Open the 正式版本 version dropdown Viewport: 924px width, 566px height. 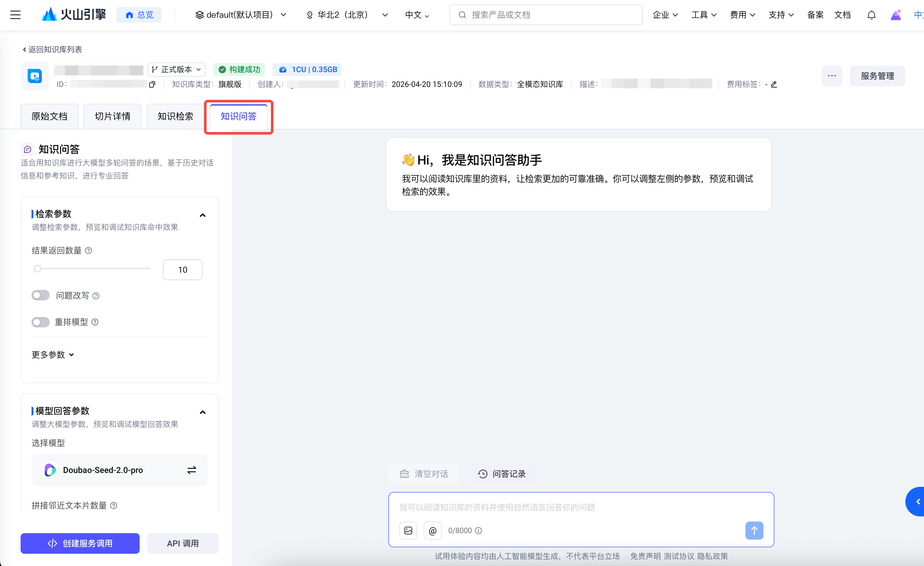(x=177, y=70)
